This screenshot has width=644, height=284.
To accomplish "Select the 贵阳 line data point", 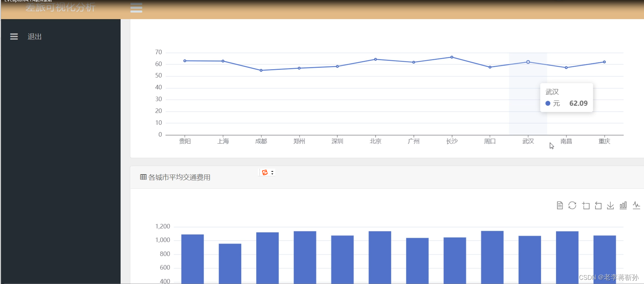I will click(x=185, y=61).
